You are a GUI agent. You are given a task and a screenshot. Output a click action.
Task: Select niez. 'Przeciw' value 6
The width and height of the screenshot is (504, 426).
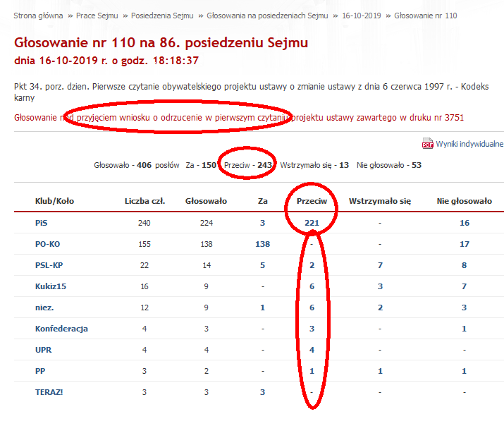(x=312, y=308)
